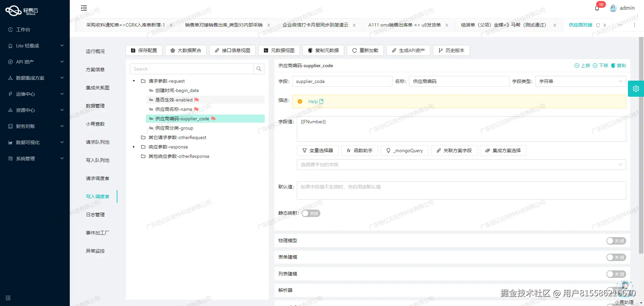
Task: Open the 接口信息视图 interface info view
Action: tap(232, 50)
